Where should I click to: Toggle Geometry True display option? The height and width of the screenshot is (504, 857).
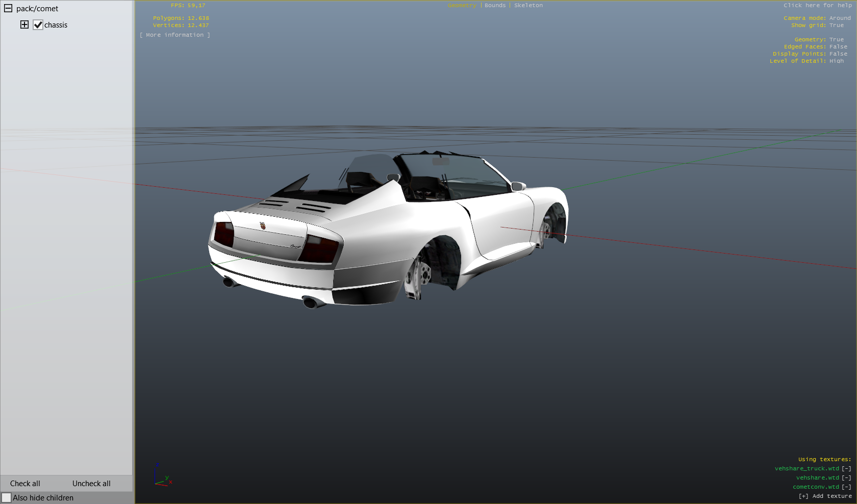click(836, 39)
